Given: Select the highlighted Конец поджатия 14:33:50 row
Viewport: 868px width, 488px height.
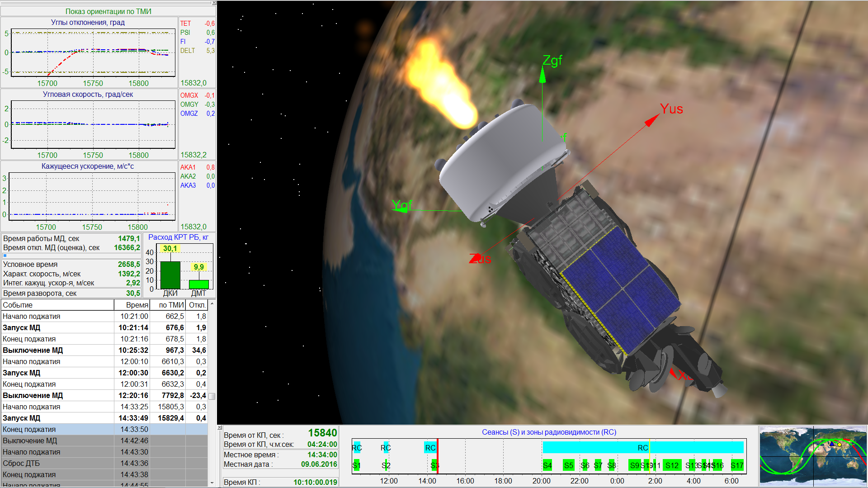Looking at the screenshot, I should [104, 429].
